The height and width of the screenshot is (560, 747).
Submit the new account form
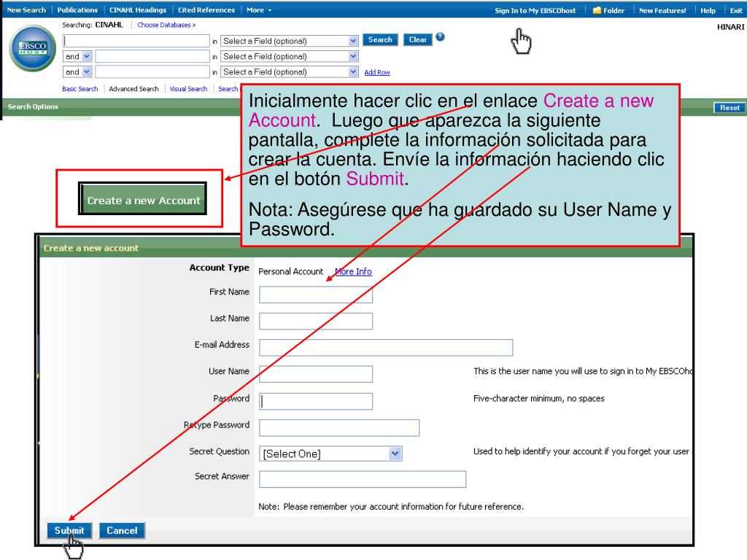point(69,531)
